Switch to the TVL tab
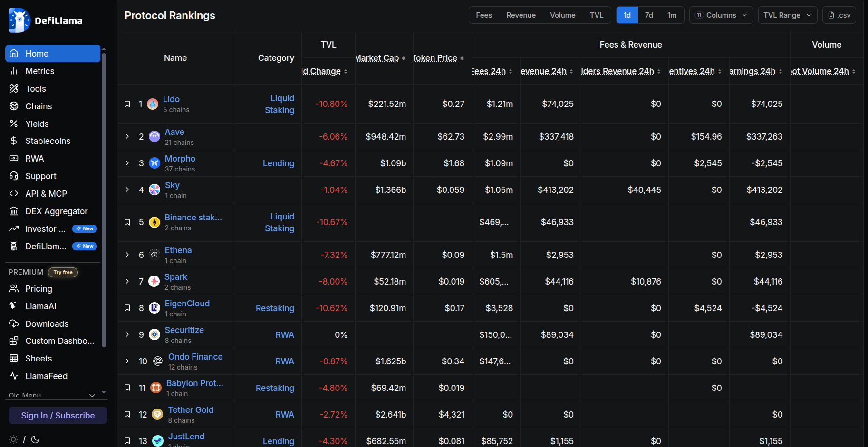 pyautogui.click(x=597, y=15)
